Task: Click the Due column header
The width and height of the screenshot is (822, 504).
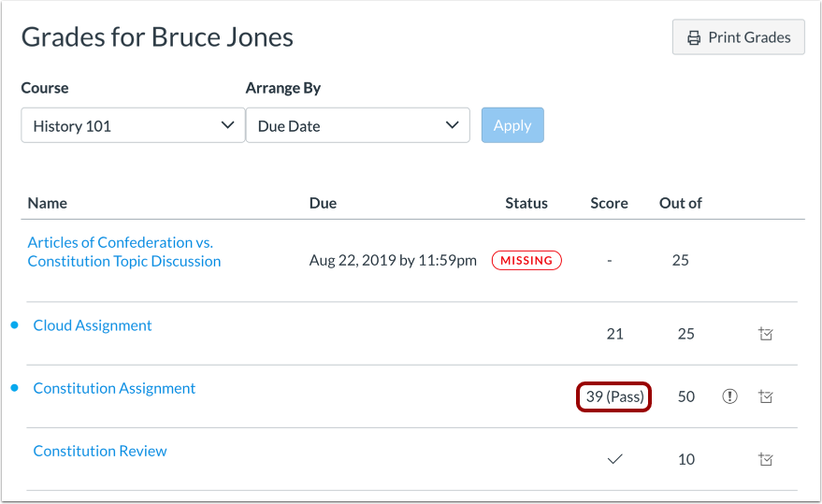Action: click(323, 203)
